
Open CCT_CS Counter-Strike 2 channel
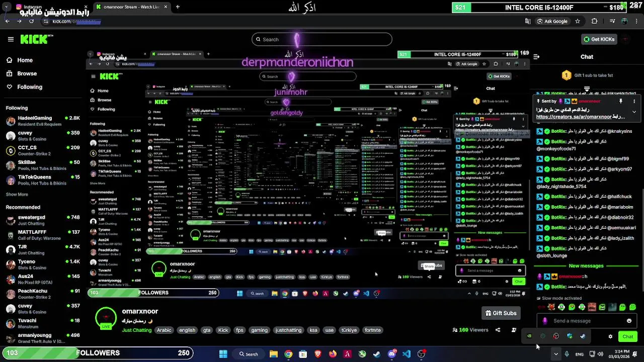[x=43, y=150]
